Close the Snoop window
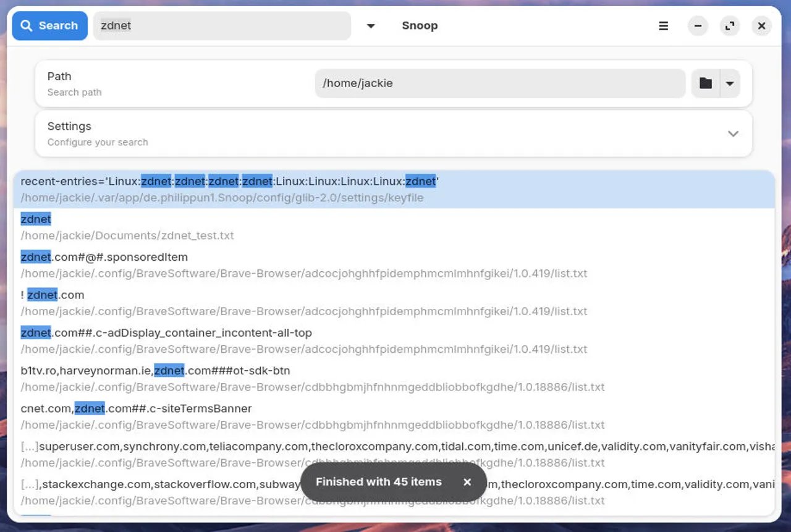 tap(762, 26)
